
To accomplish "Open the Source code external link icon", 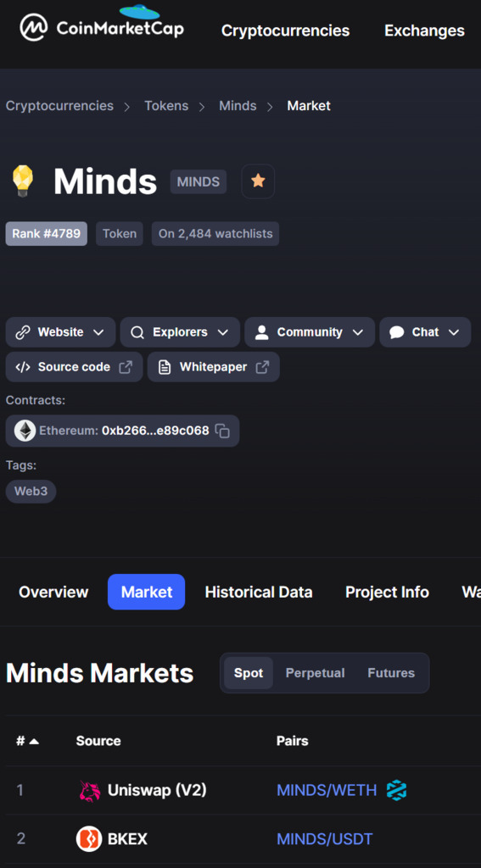I will [x=126, y=367].
